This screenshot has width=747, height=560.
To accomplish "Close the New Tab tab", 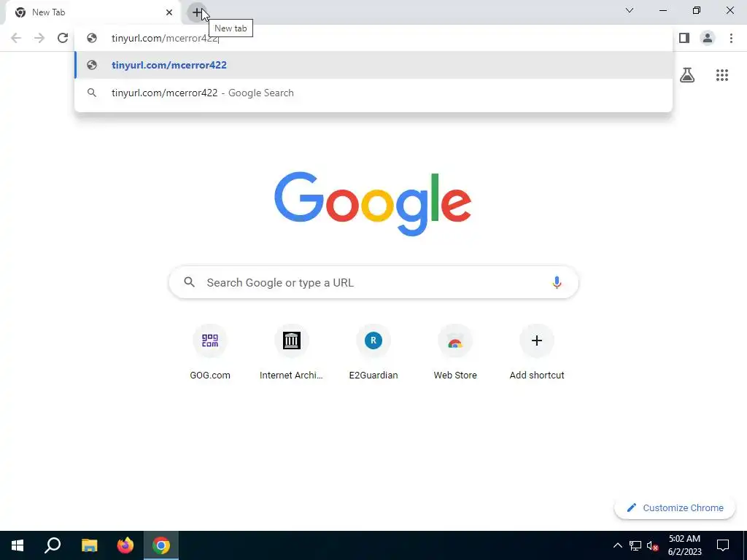I will tap(169, 12).
